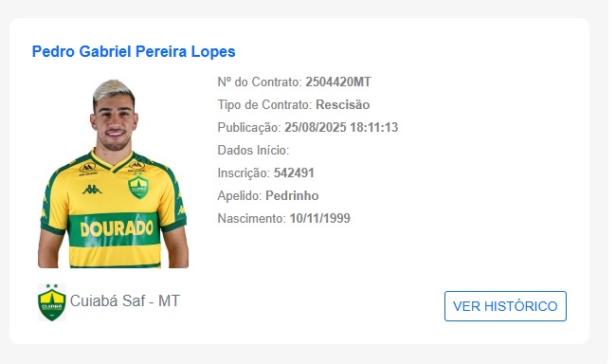Click the Nascimento label
This screenshot has width=616, height=364.
[252, 219]
